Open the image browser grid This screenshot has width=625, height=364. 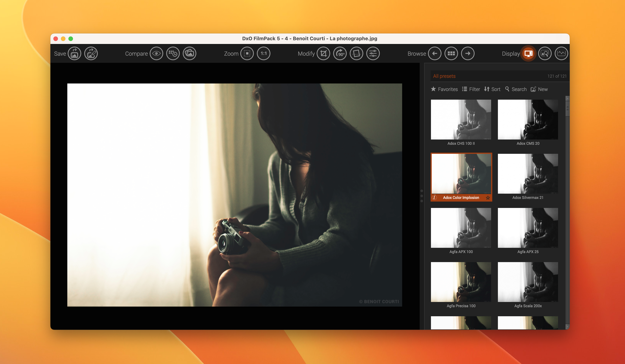pos(451,54)
